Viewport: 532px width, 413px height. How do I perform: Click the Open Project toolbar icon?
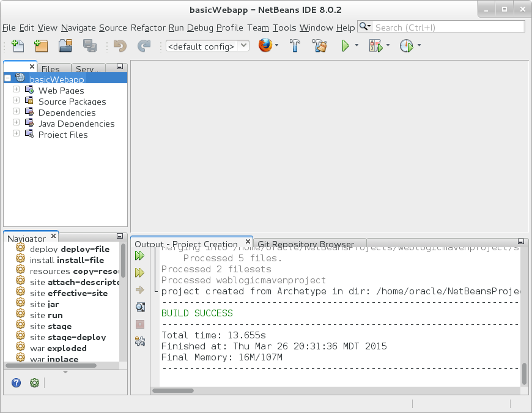[x=65, y=46]
